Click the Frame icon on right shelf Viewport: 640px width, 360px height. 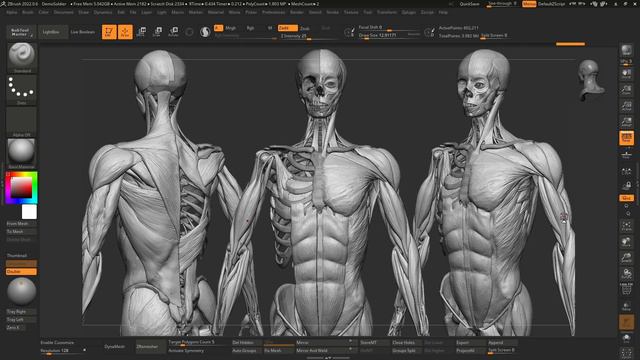(627, 226)
